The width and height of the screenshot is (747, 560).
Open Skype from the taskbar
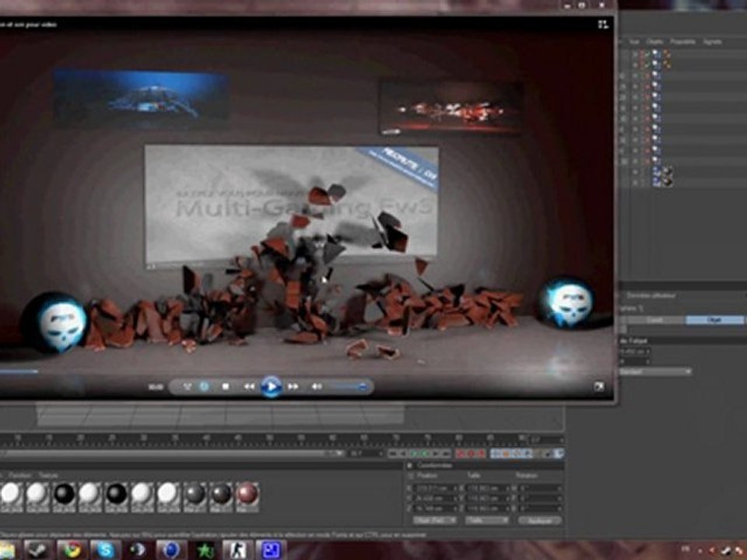[104, 551]
